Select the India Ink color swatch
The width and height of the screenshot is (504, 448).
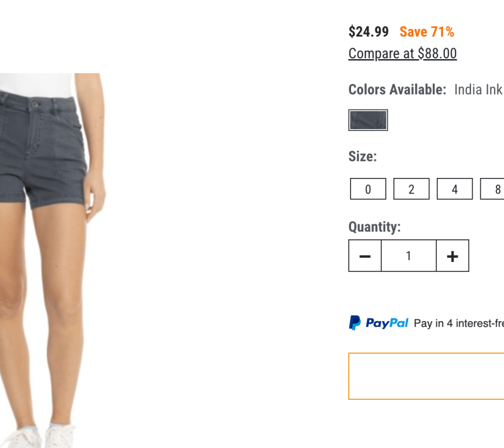[x=368, y=121]
